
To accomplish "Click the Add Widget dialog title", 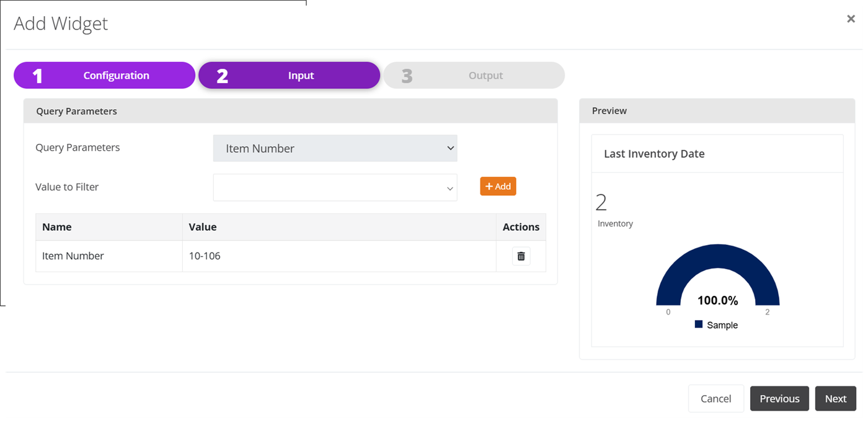I will click(61, 24).
